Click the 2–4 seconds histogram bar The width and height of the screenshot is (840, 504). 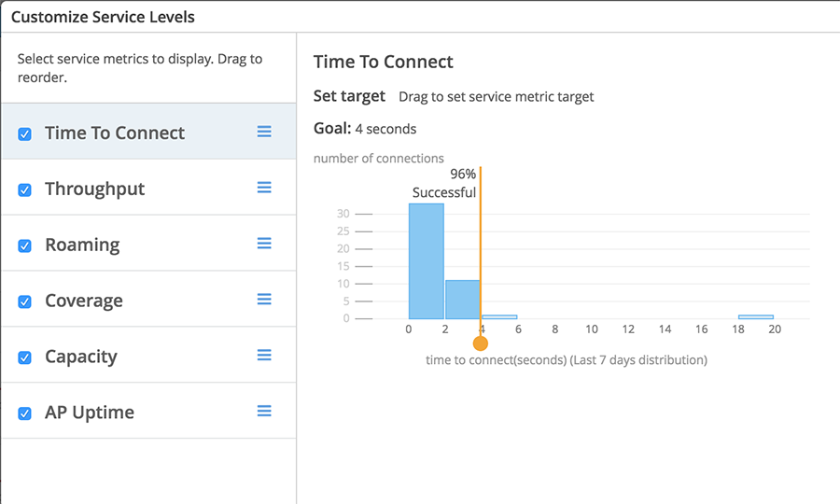pyautogui.click(x=462, y=300)
